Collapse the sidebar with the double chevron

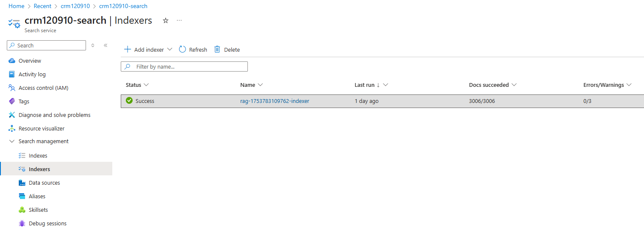(105, 45)
